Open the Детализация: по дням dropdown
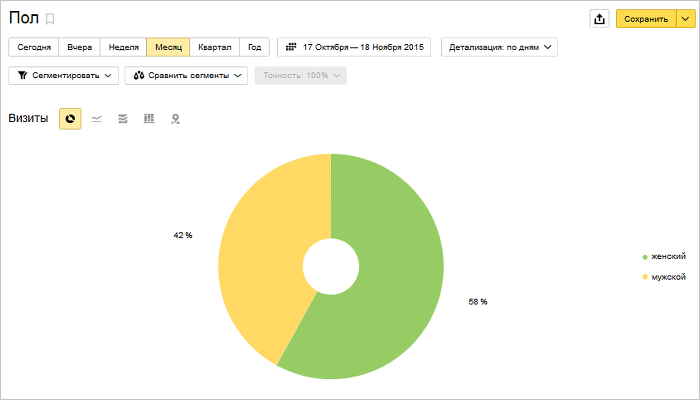The image size is (700, 400). [498, 47]
